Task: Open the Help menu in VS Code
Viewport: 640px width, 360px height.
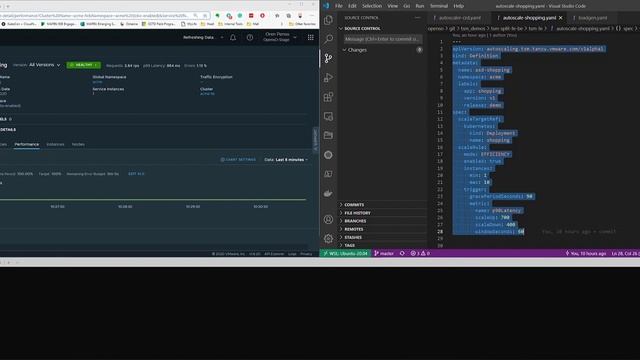Action: click(x=458, y=6)
